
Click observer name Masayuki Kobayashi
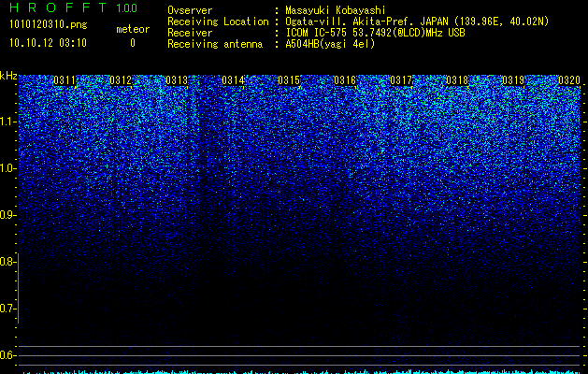click(336, 10)
